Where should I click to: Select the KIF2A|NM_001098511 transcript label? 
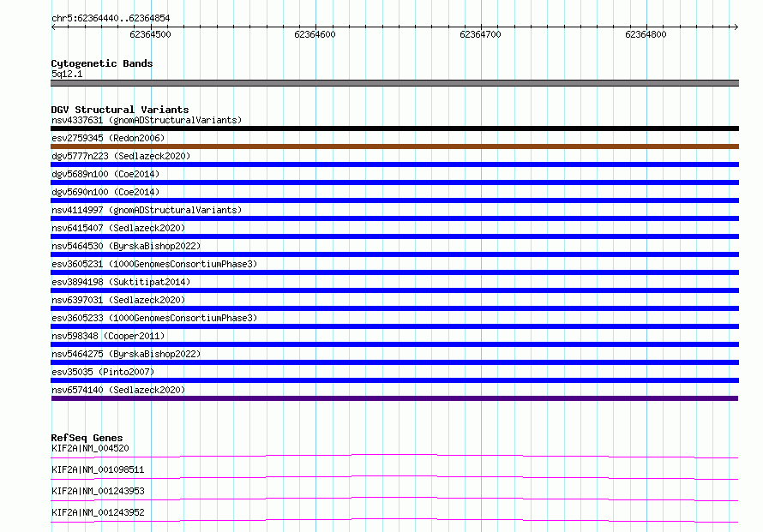[x=98, y=469]
